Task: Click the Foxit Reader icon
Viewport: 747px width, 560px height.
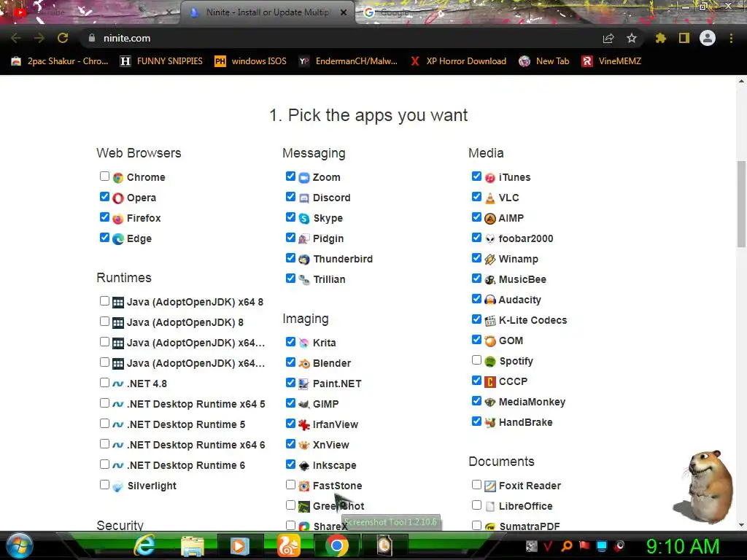Action: [489, 486]
